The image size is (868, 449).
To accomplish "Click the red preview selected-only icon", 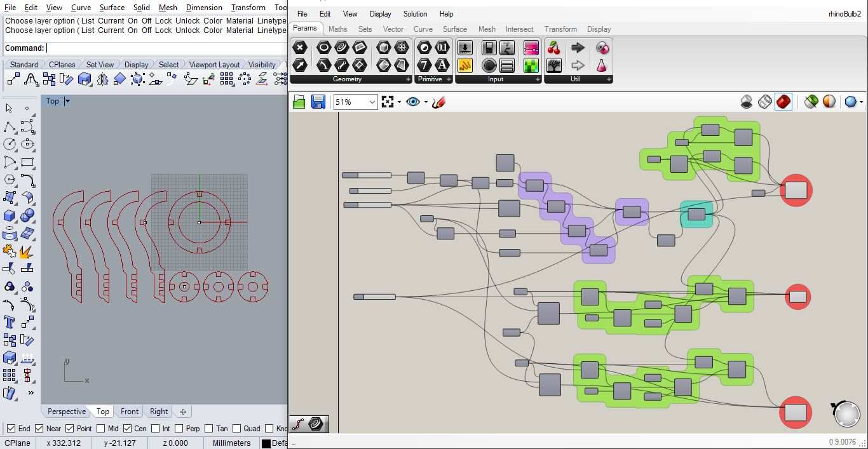I will [783, 102].
